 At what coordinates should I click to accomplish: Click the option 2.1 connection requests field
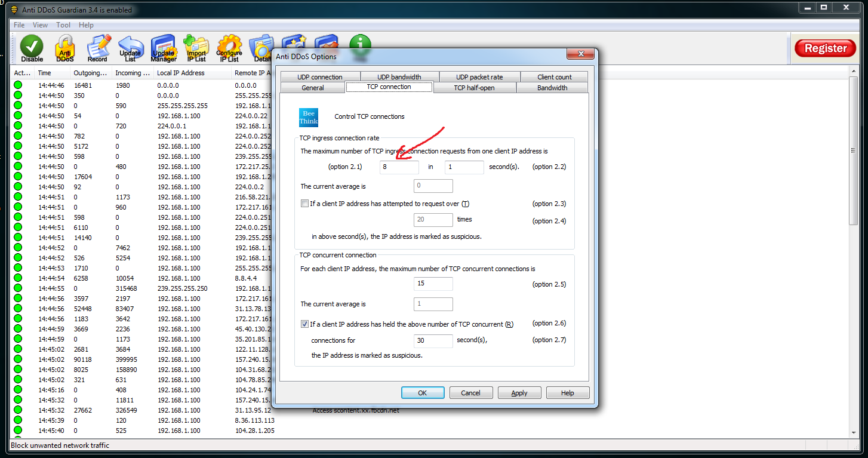399,167
